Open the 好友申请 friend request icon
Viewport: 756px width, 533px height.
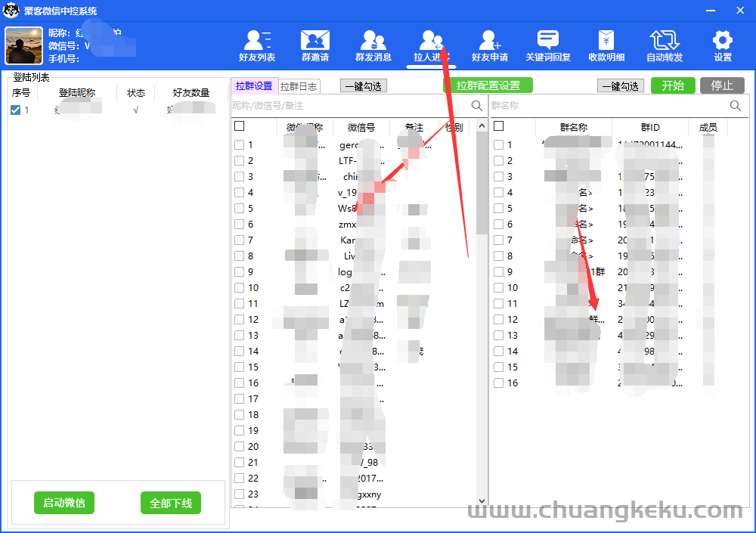pyautogui.click(x=489, y=46)
